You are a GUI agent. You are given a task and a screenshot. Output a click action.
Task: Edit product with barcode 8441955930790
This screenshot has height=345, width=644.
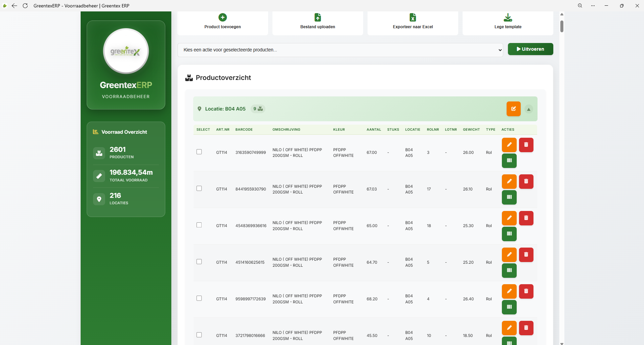[509, 181]
